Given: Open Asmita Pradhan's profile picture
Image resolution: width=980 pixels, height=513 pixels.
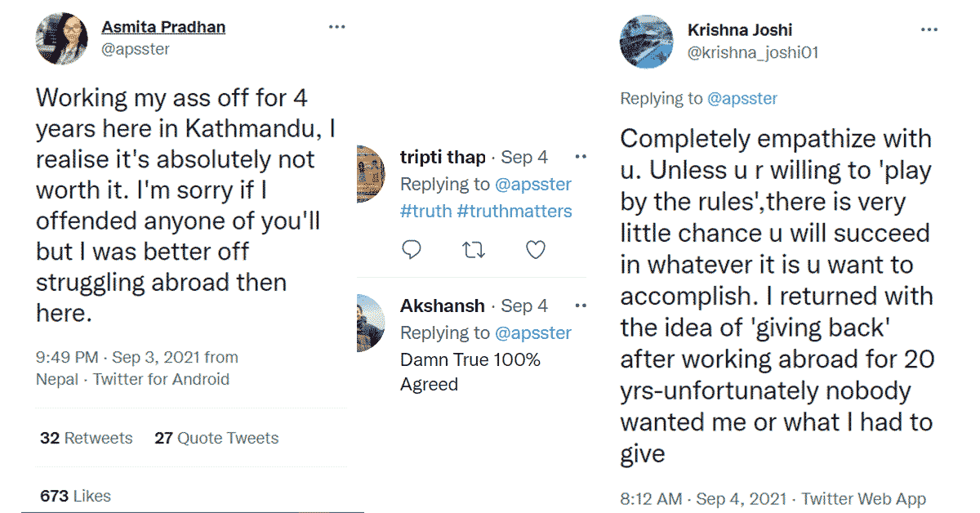Looking at the screenshot, I should click(x=61, y=38).
